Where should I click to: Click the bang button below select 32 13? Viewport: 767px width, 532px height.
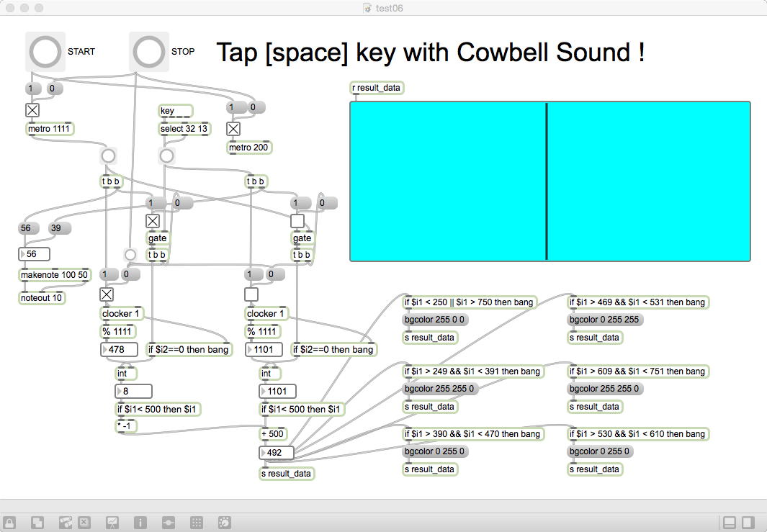[166, 156]
